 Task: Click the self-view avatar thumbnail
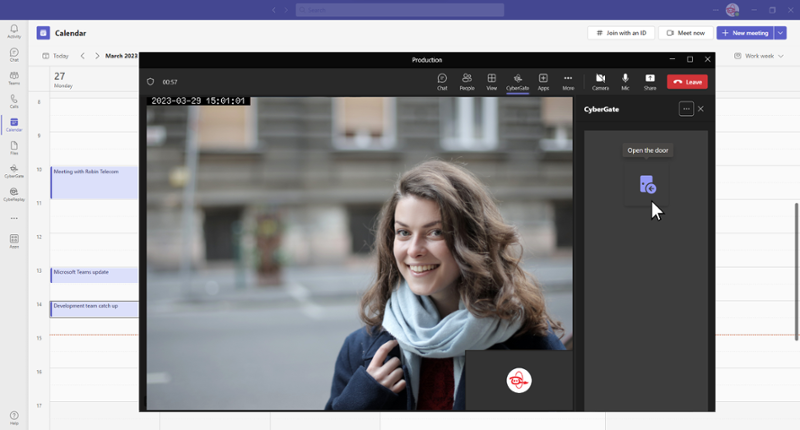click(519, 380)
